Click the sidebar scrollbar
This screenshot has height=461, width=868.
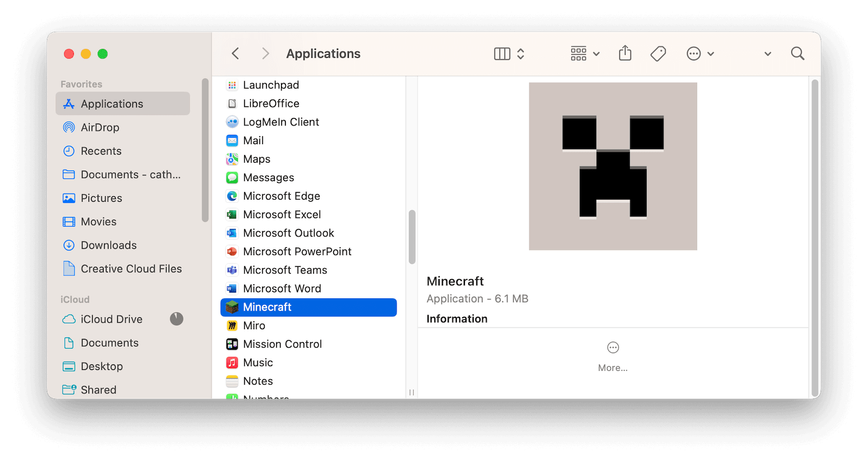205,150
